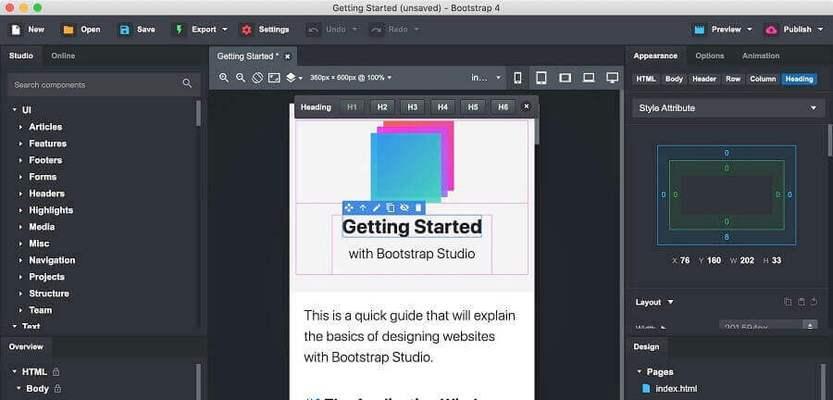Image resolution: width=833 pixels, height=400 pixels.
Task: Click the component search magnifier icon
Action: (187, 83)
